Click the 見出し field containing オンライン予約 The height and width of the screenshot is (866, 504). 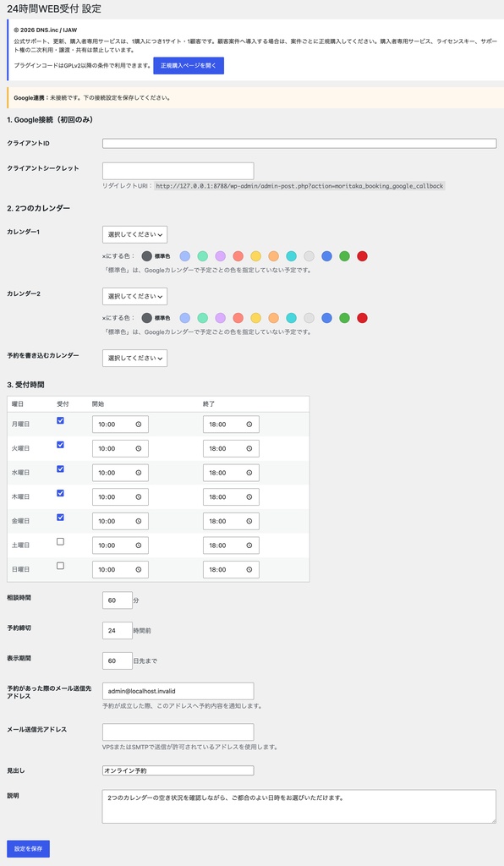[178, 770]
